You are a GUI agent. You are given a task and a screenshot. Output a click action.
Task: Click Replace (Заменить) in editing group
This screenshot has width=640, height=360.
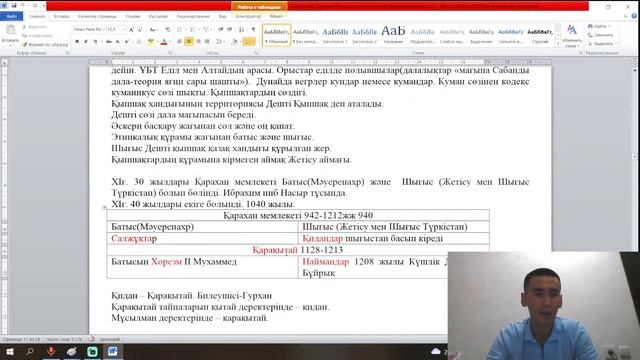tap(600, 35)
